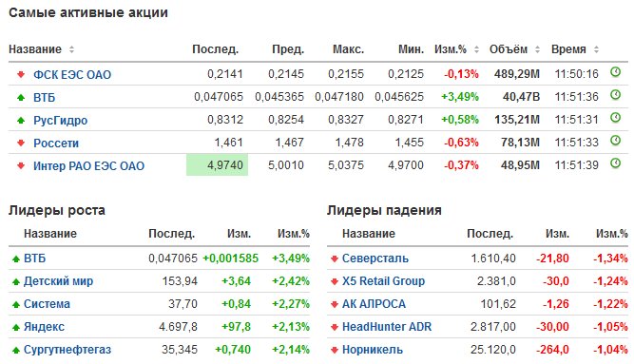This screenshot has width=634, height=364.
Task: Sort table by Объём column arrows
Action: coord(537,49)
